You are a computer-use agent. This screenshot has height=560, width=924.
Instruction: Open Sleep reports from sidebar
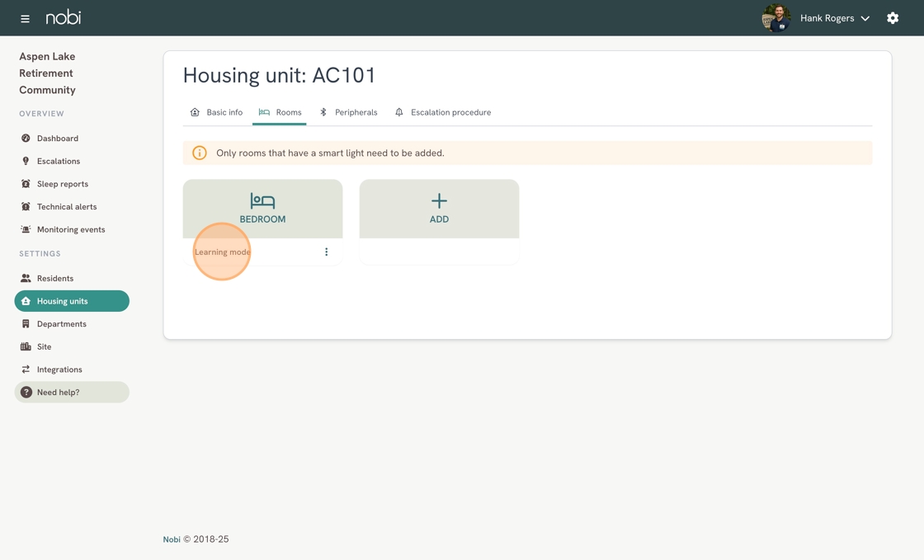click(x=62, y=184)
